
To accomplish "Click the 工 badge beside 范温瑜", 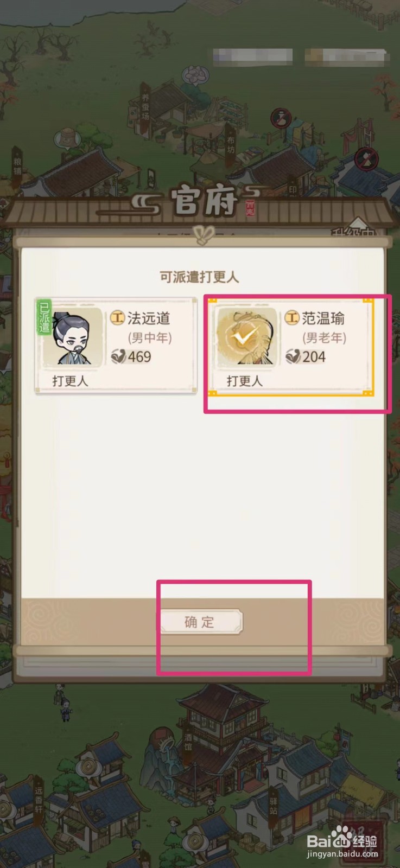I will coord(292,318).
